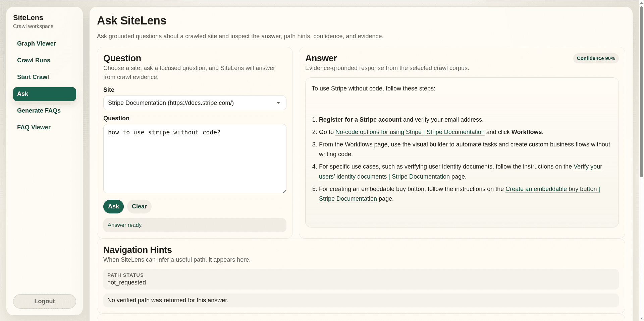Viewport: 644px width, 321px height.
Task: Click the Site dropdown arrow icon
Action: (278, 103)
